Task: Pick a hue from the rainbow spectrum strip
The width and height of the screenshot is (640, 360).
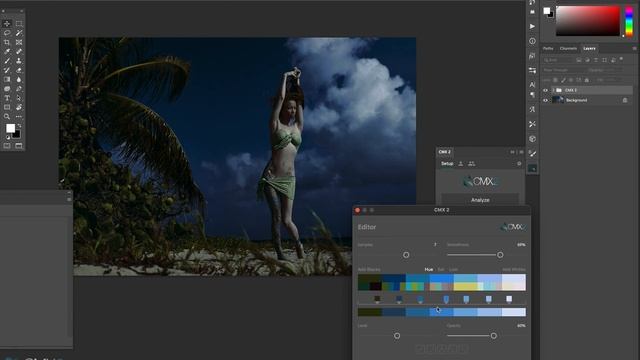Action: (629, 21)
